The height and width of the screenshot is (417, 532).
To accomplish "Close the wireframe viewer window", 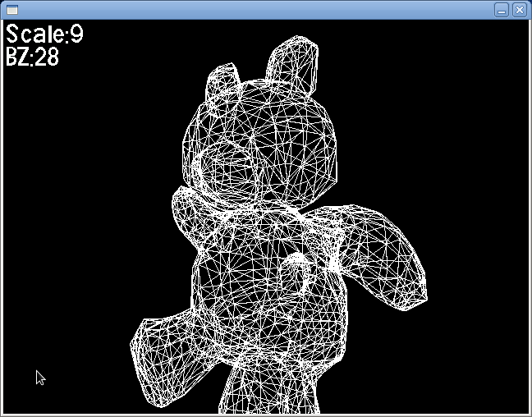I will (x=520, y=10).
